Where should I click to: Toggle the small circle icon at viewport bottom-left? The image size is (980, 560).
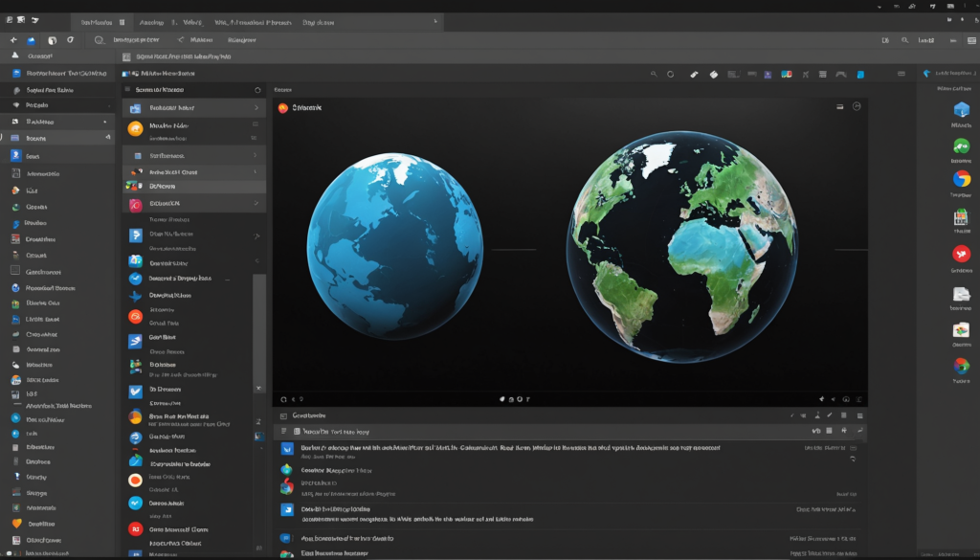[x=283, y=398]
